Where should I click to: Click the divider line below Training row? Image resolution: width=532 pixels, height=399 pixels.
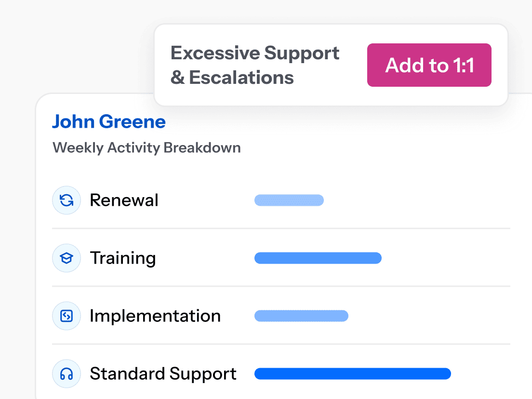click(281, 286)
